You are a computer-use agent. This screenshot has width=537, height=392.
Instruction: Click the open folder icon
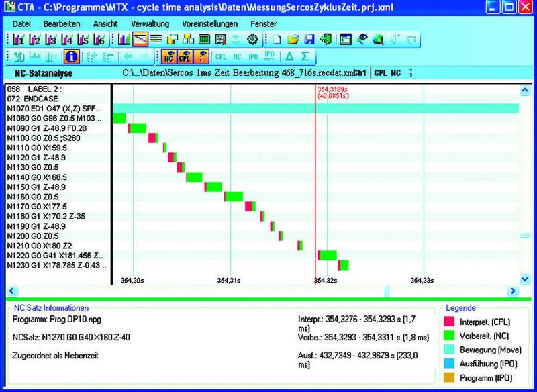pos(293,40)
